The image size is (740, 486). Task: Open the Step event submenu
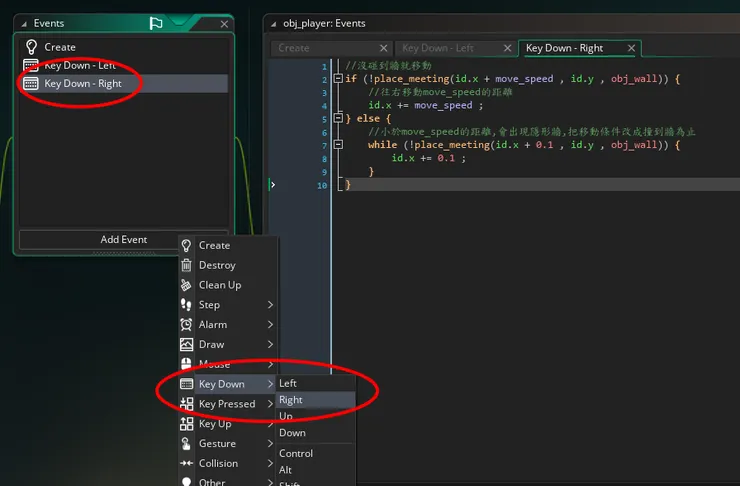[228, 305]
